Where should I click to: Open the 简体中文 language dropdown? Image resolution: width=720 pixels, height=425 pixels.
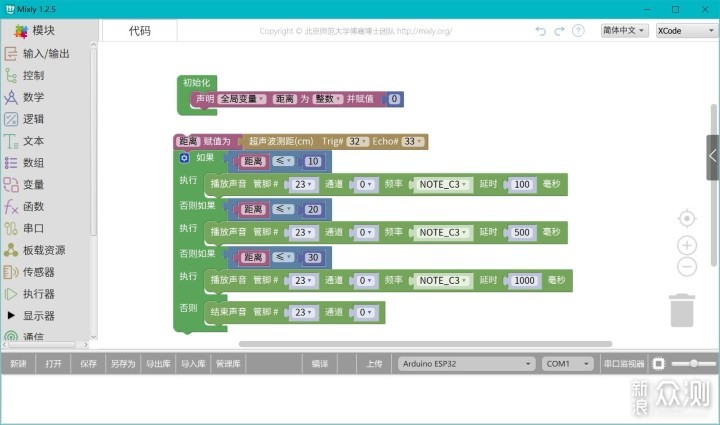point(624,31)
